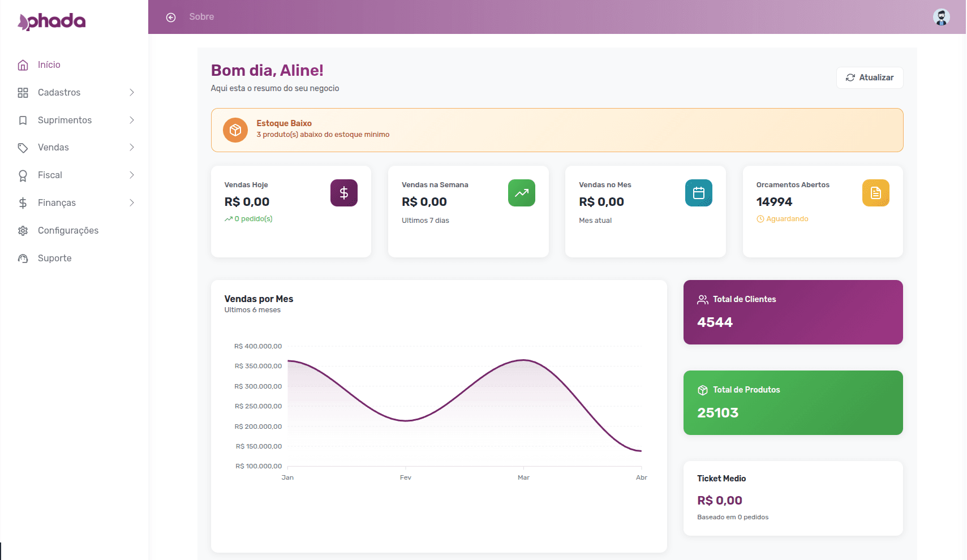Click the Abr label on chart axis
Viewport: 967px width, 560px height.
click(x=641, y=478)
